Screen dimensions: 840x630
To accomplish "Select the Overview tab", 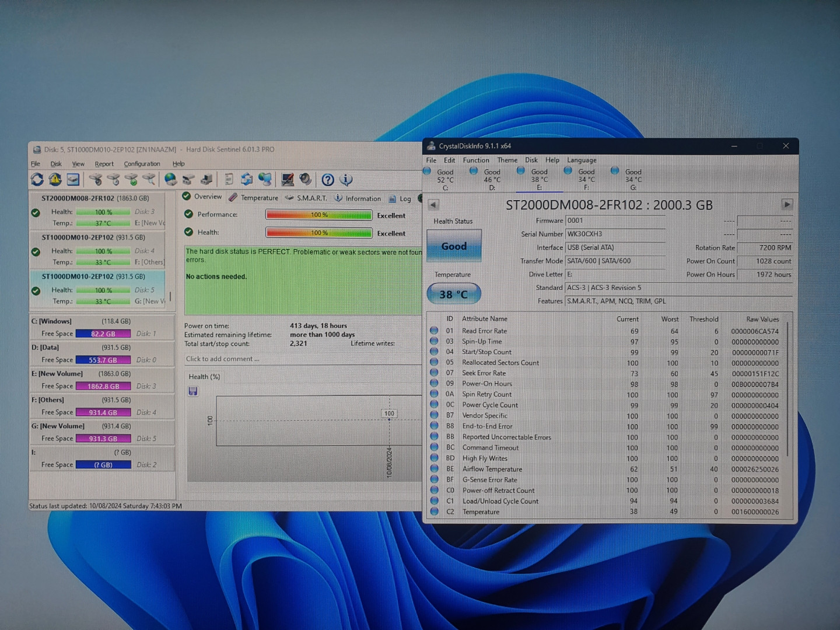I will point(202,197).
